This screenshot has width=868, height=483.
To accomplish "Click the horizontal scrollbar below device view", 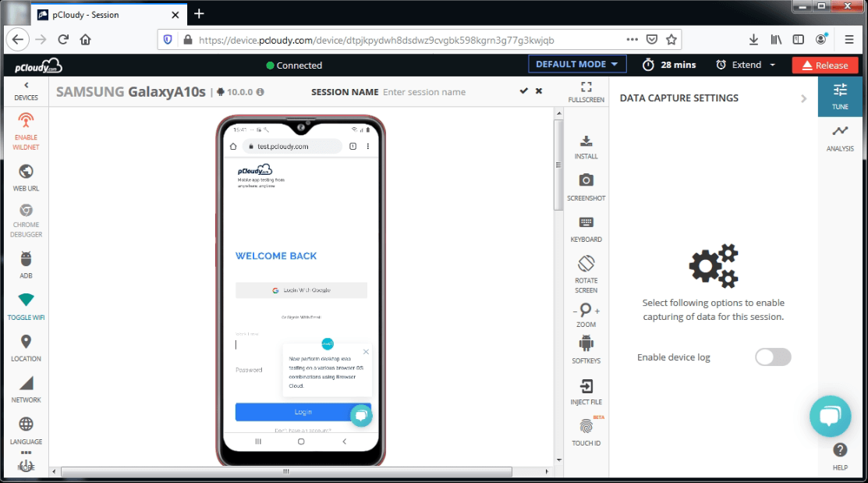I will (286, 471).
